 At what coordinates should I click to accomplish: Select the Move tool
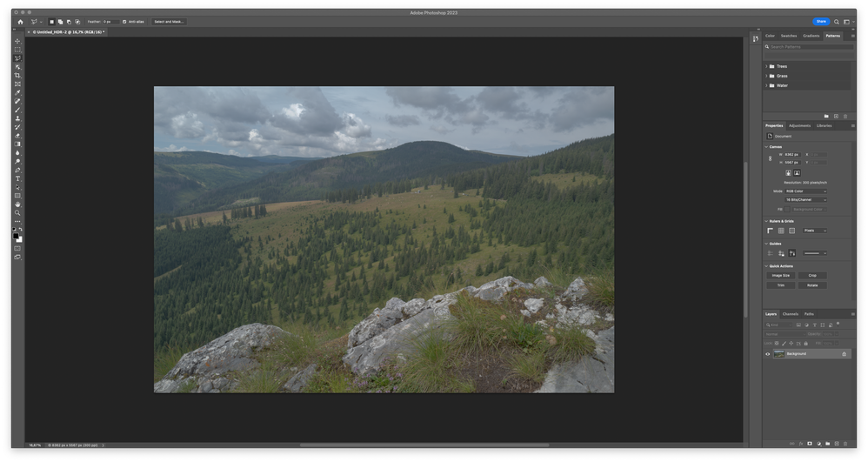coord(17,41)
